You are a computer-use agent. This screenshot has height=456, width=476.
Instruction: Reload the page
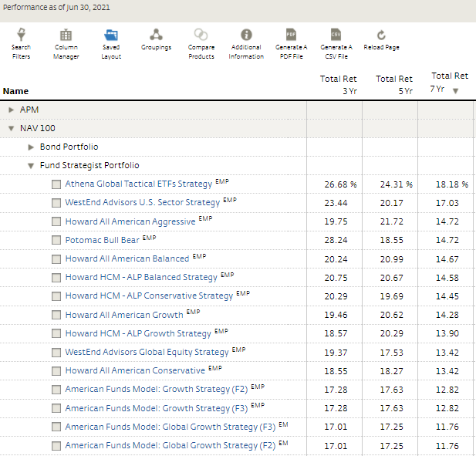[381, 39]
